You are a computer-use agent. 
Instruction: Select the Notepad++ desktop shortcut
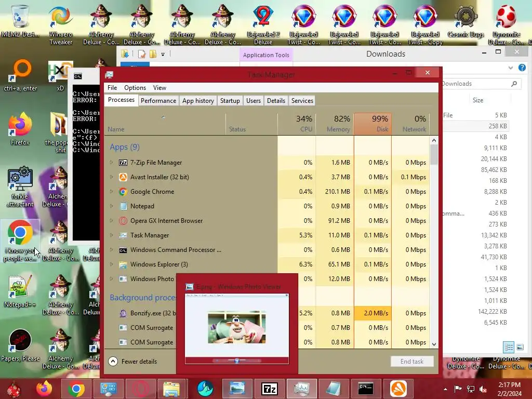click(x=20, y=291)
